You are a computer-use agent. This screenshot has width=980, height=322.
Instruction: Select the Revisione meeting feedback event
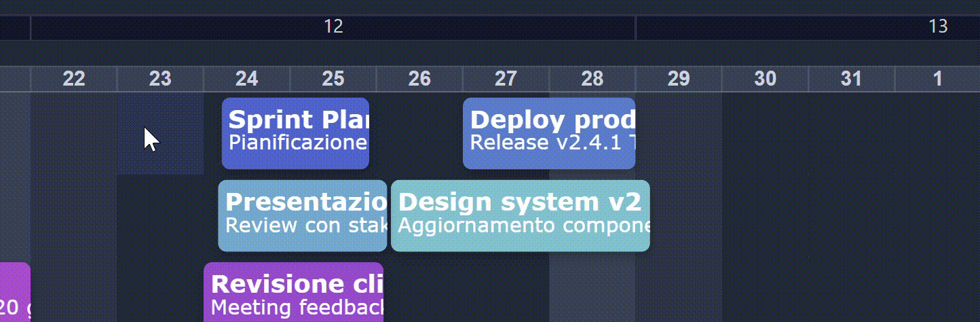[x=294, y=293]
